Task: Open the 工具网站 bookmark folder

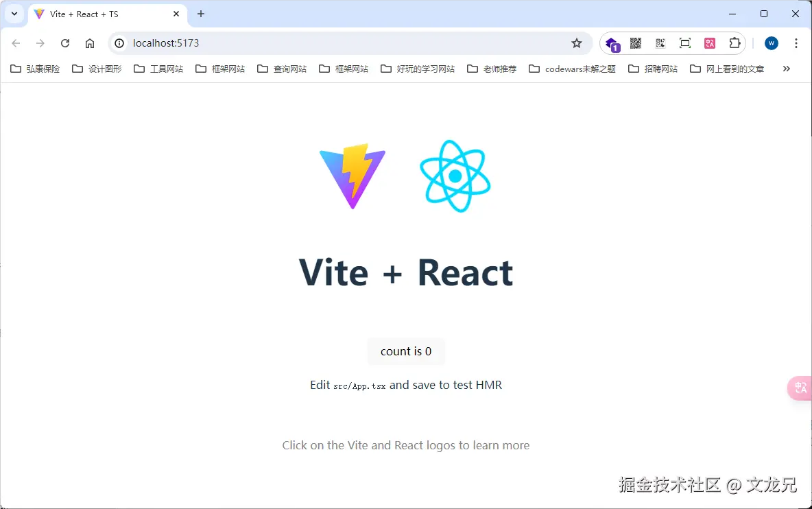Action: 158,69
